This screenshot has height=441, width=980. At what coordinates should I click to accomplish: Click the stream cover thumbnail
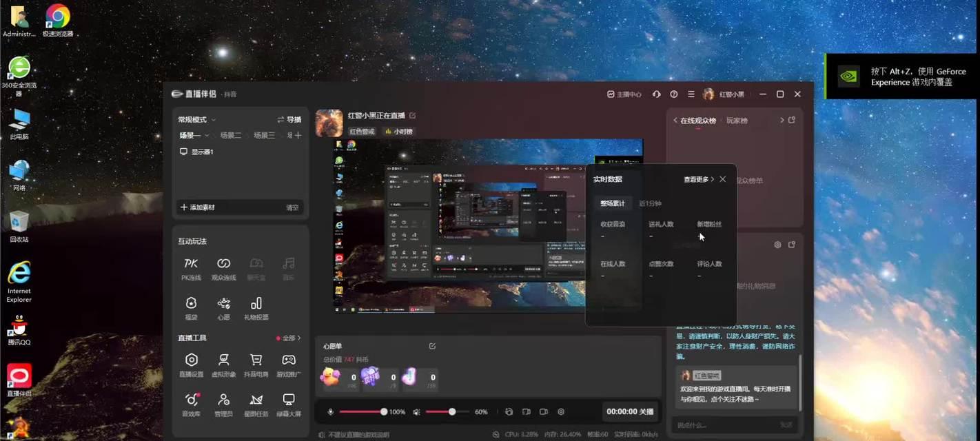[329, 123]
